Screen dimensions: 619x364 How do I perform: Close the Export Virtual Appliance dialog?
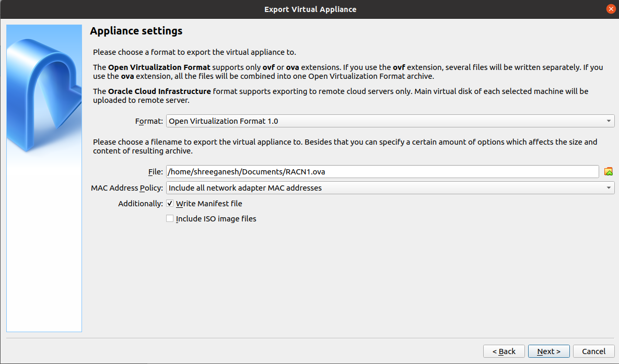(x=611, y=9)
